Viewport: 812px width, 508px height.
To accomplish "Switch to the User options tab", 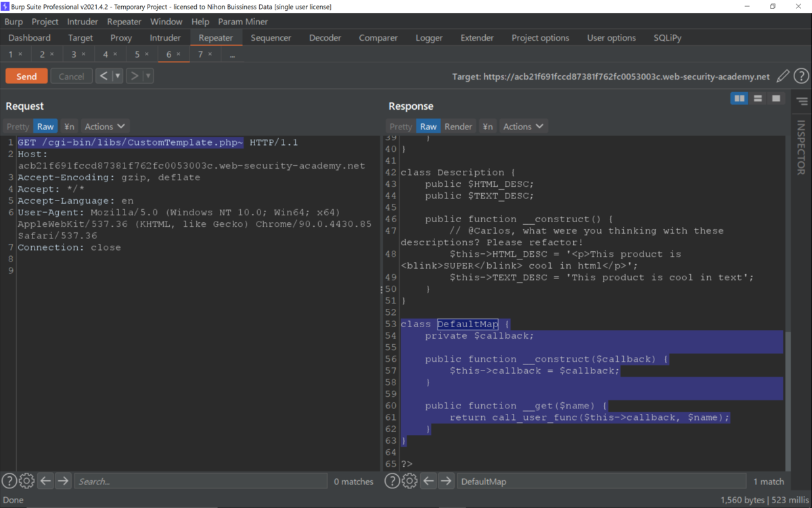I will 612,38.
